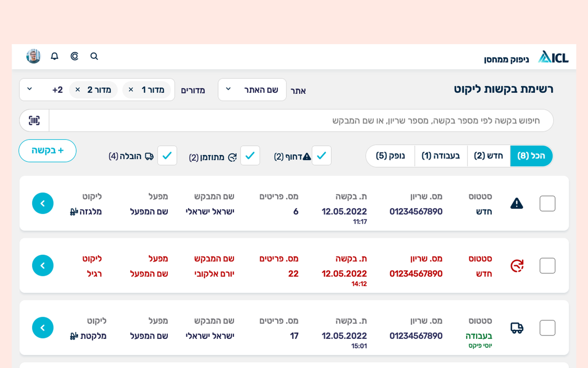Switch to the חדש (2) tab
Viewport: 588px width, 368px height.
coord(488,156)
